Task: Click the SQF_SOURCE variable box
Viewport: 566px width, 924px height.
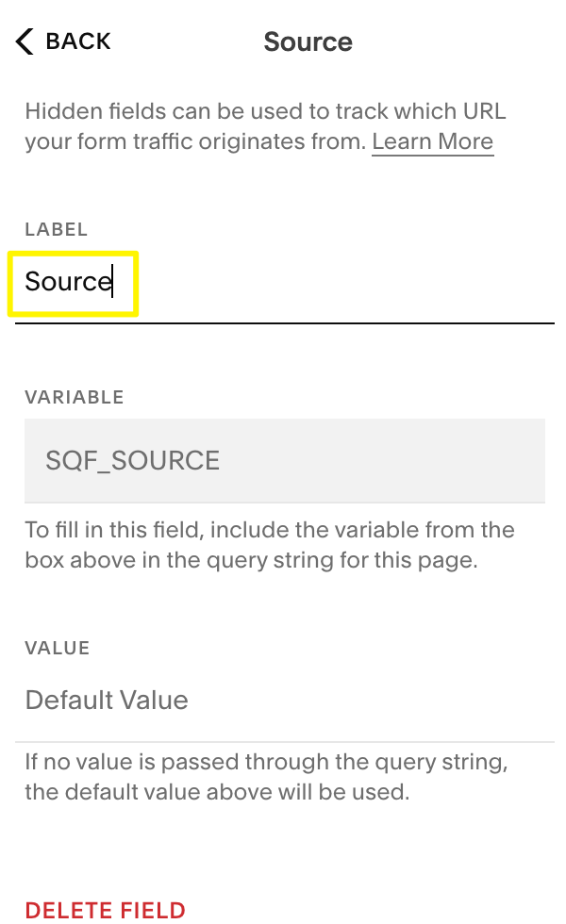Action: [x=284, y=460]
